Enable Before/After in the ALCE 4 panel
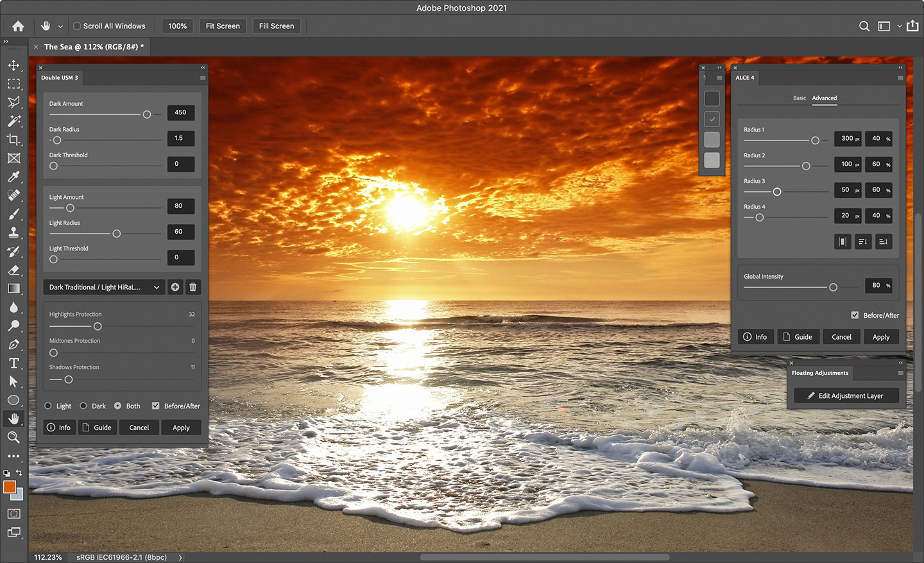This screenshot has width=924, height=563. pyautogui.click(x=855, y=315)
